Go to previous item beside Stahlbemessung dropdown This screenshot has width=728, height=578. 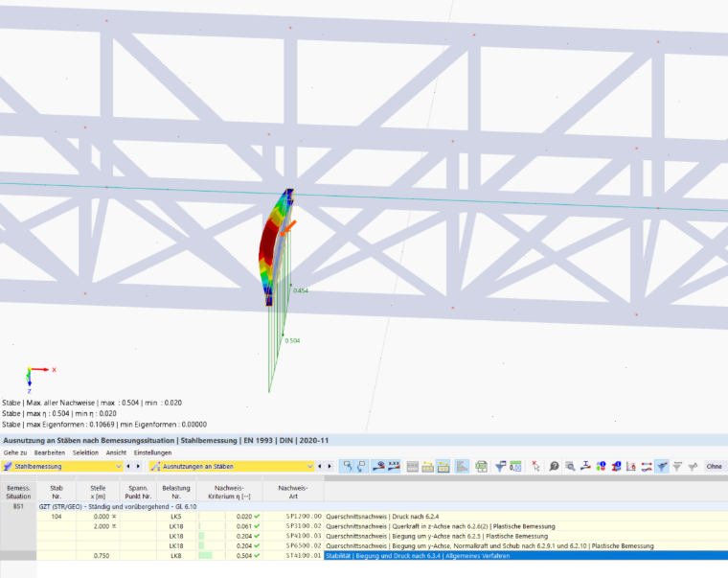[128, 466]
